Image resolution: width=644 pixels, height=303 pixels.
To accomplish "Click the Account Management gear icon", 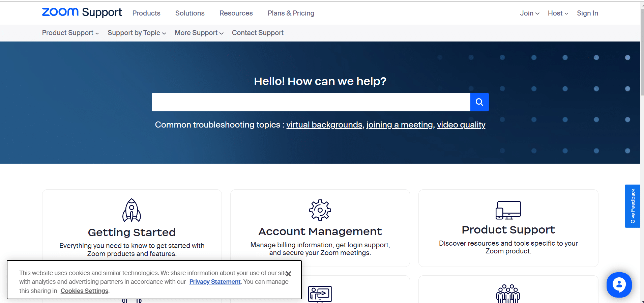I will pyautogui.click(x=320, y=210).
